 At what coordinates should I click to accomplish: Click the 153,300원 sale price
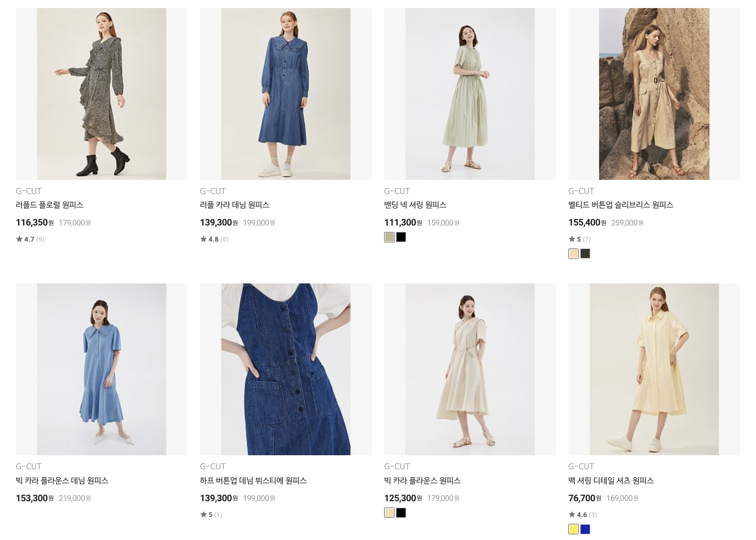[x=35, y=498]
